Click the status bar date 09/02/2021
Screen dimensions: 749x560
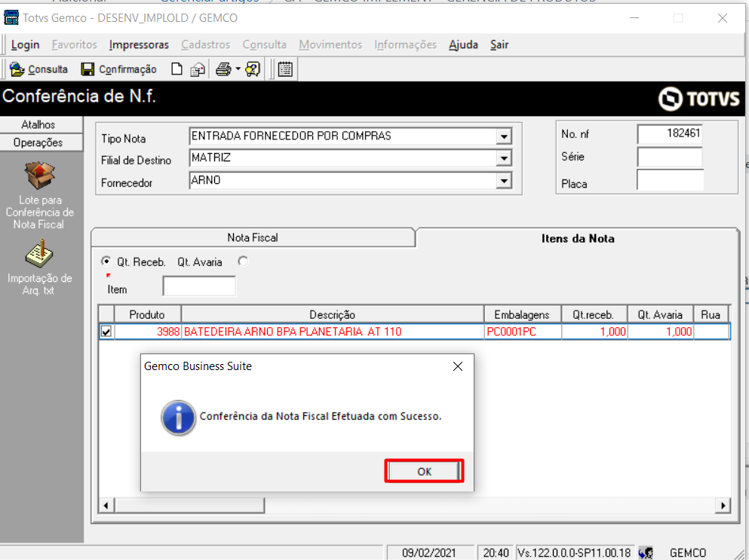pyautogui.click(x=429, y=552)
